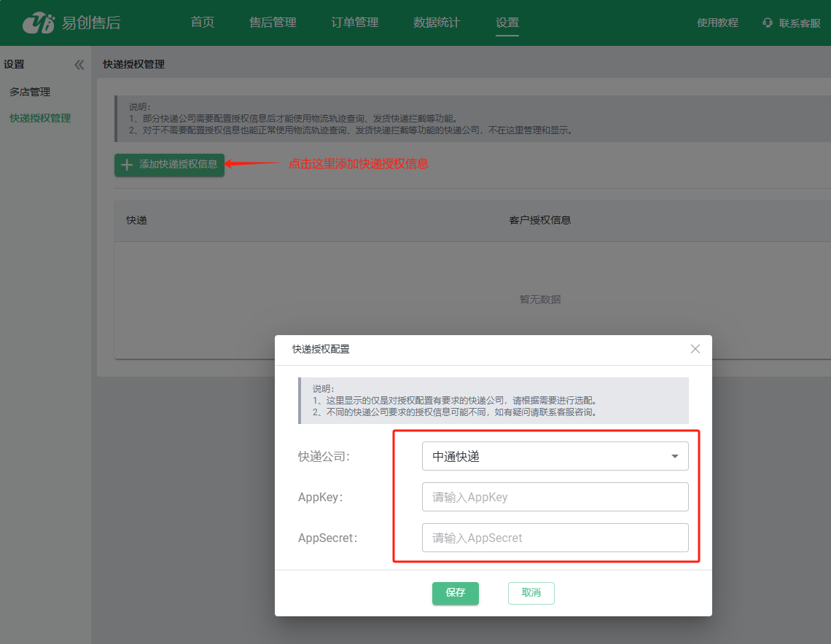Screen dimensions: 831x644
Task: Open the 售后管理 menu
Action: coord(273,23)
